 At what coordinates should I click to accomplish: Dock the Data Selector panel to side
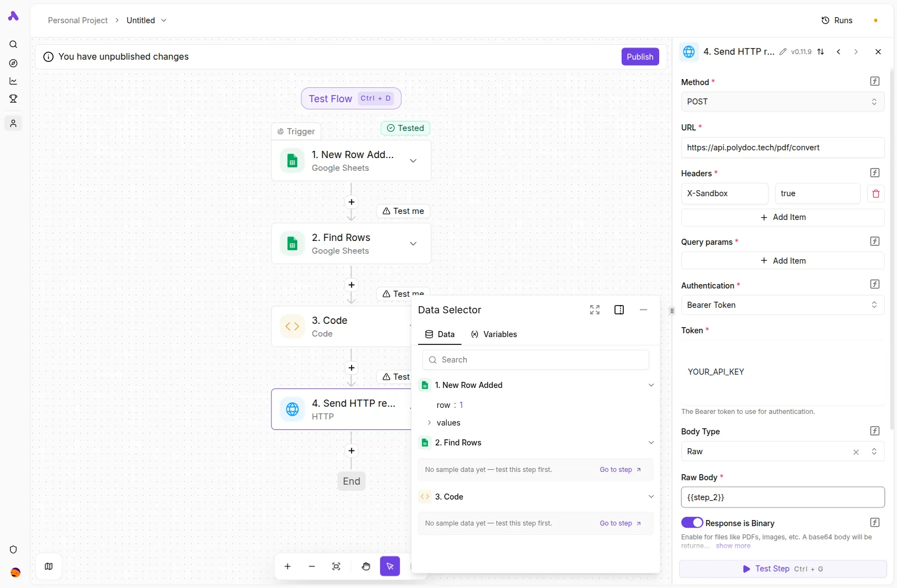619,310
